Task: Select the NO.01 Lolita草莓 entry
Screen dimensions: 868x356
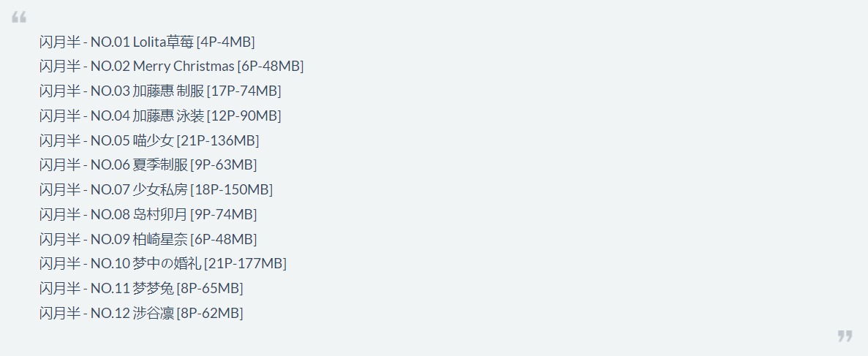Action: coord(147,42)
